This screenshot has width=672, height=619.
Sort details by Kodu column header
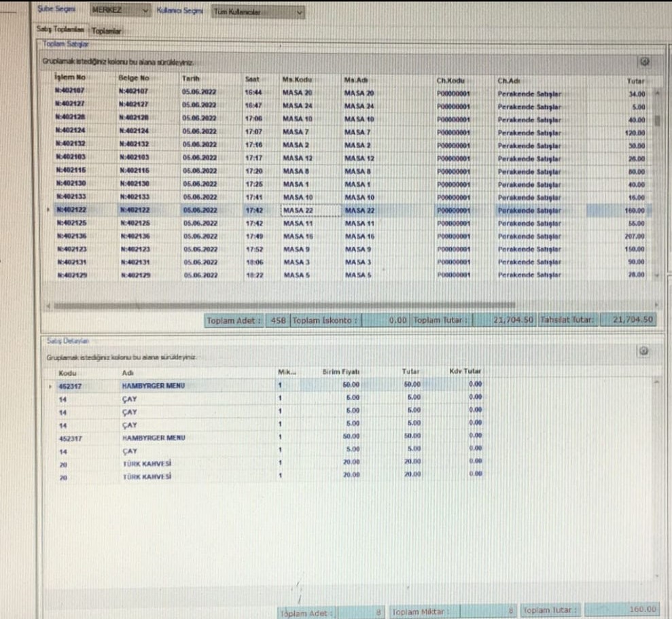67,373
